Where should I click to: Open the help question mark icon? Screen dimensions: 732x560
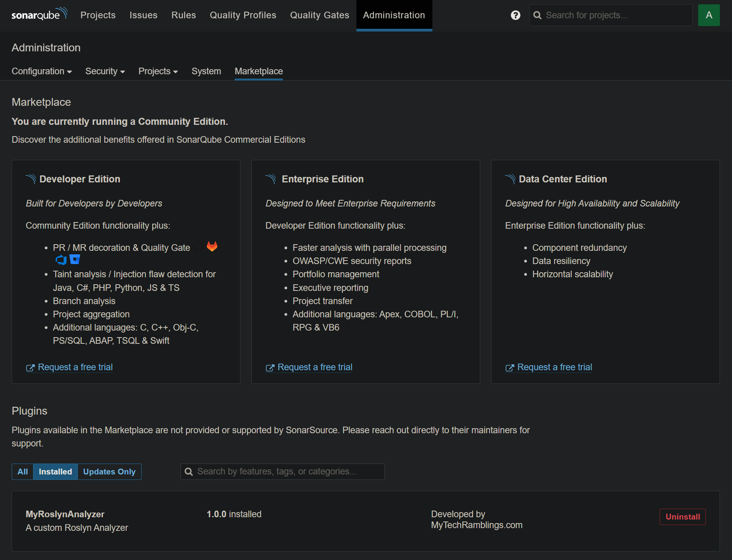[515, 15]
